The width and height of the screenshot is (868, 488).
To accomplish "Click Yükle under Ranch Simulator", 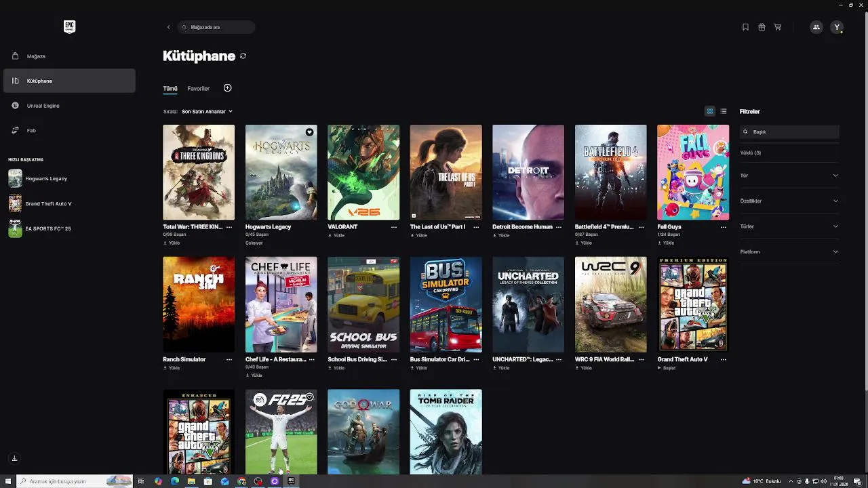I will point(172,368).
